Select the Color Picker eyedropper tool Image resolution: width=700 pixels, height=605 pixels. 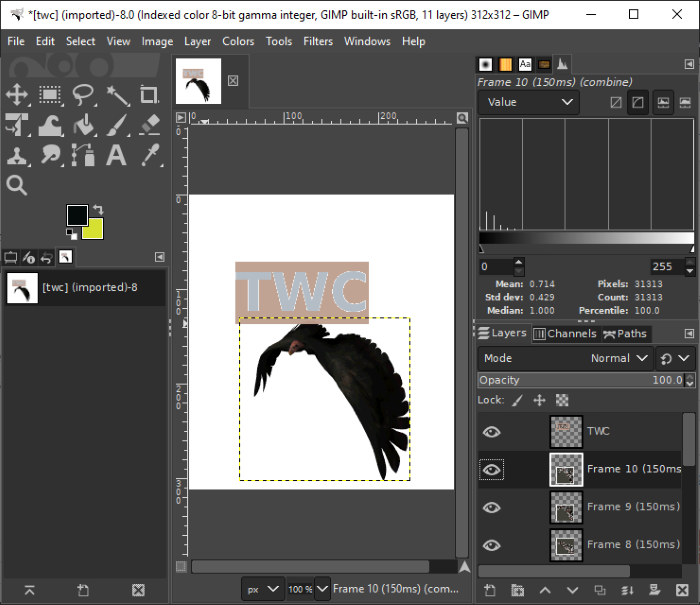[149, 155]
